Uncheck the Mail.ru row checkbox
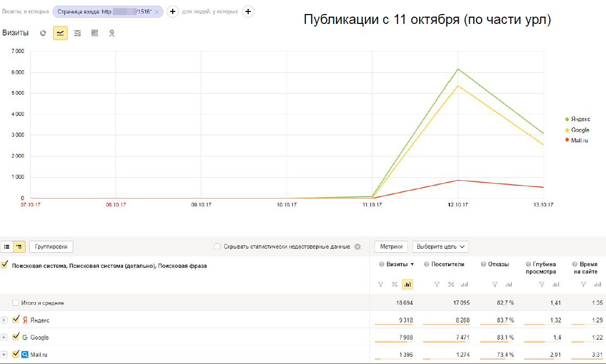The image size is (606, 364). pyautogui.click(x=16, y=355)
